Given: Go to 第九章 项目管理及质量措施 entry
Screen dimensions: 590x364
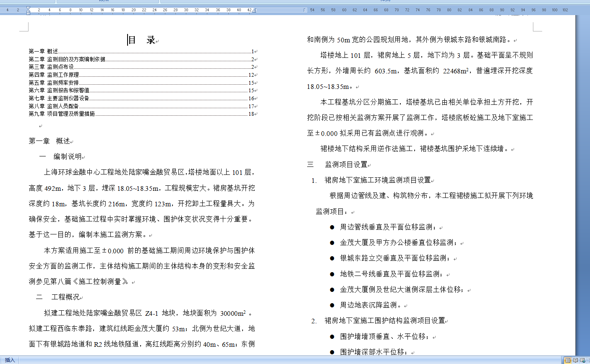Looking at the screenshot, I should pyautogui.click(x=62, y=114).
